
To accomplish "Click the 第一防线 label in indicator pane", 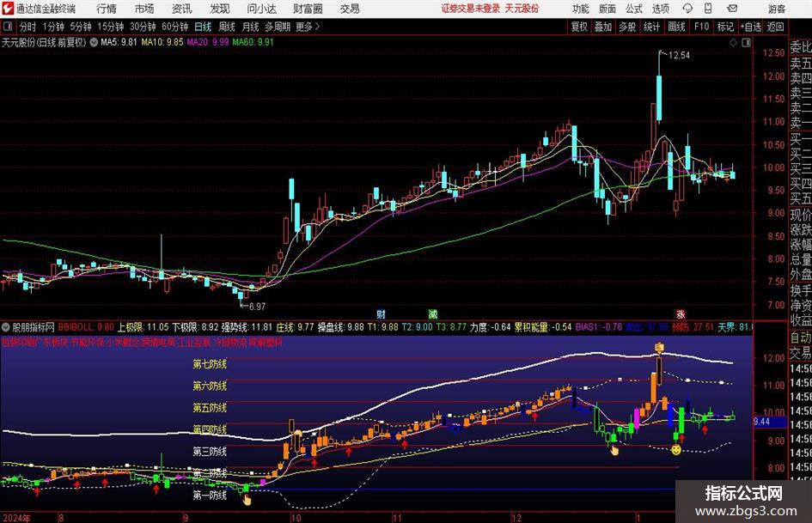I will (210, 495).
